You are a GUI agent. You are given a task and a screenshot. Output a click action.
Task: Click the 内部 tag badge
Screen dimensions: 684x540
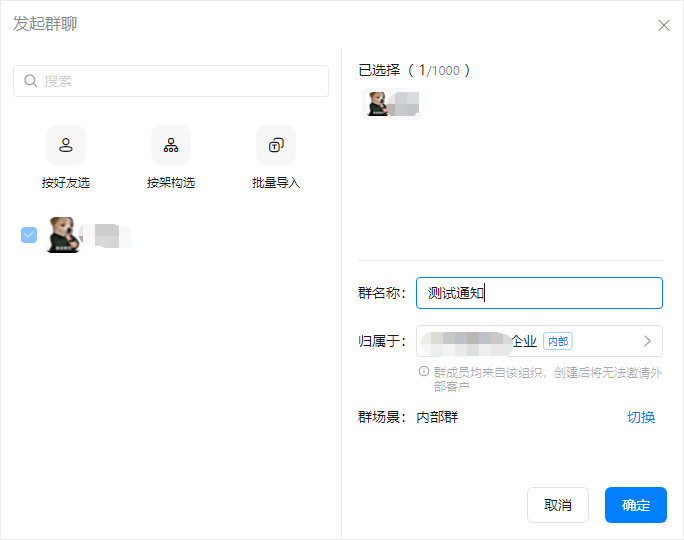pos(557,341)
